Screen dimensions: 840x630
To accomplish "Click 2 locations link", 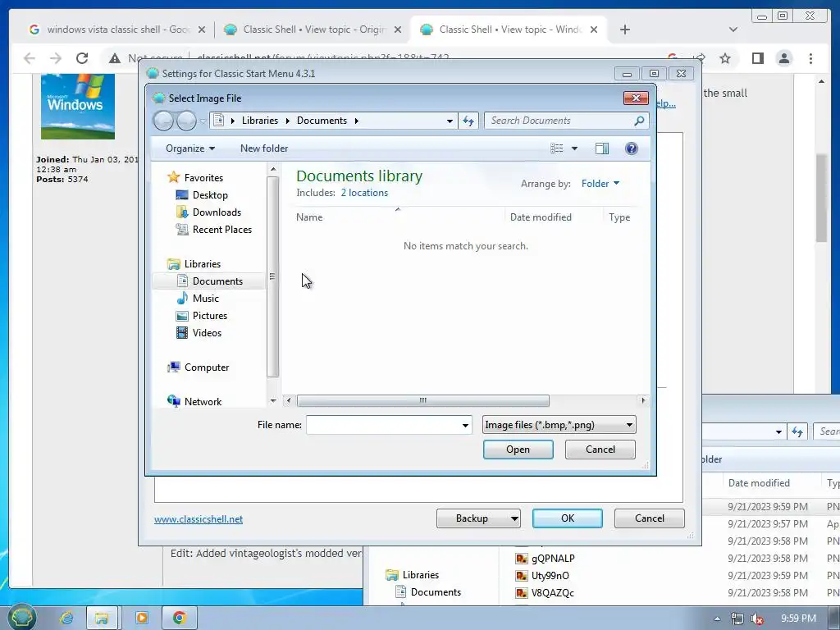I will coord(364,193).
